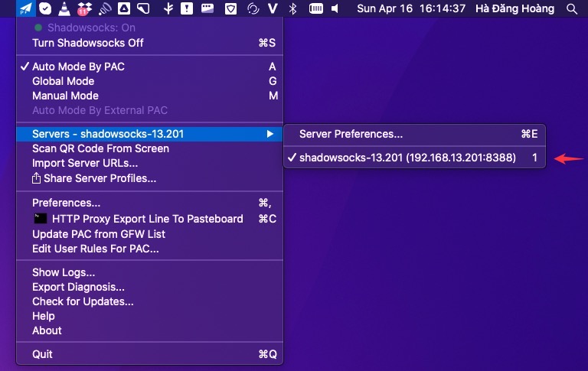Open the shield icon in menu bar
This screenshot has height=371, width=588.
pyautogui.click(x=230, y=8)
